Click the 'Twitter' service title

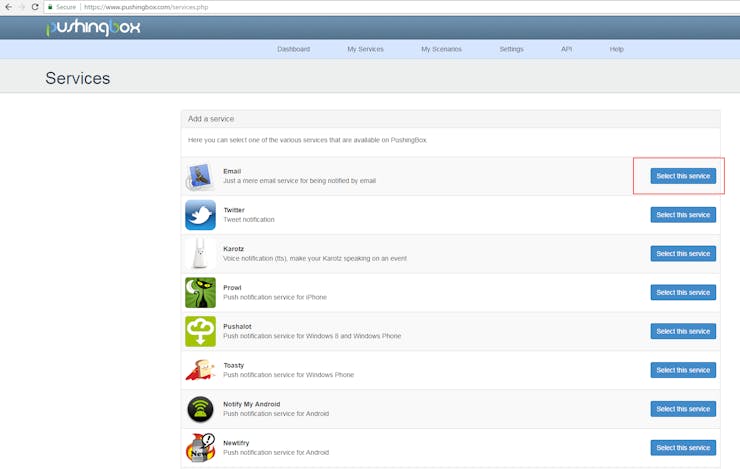coord(234,210)
